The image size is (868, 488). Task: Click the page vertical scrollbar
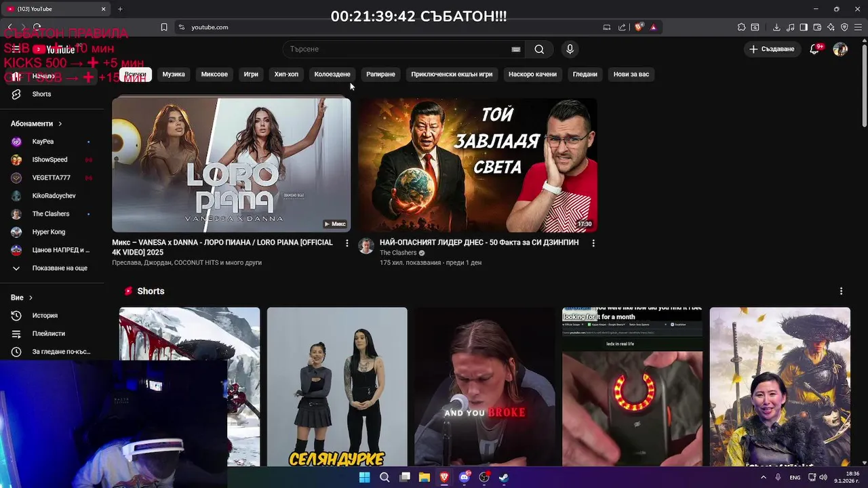[864, 85]
